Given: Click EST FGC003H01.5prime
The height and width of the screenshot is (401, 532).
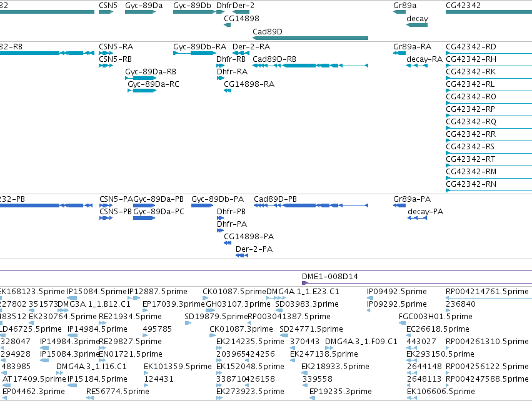Looking at the screenshot, I should 435,317.
